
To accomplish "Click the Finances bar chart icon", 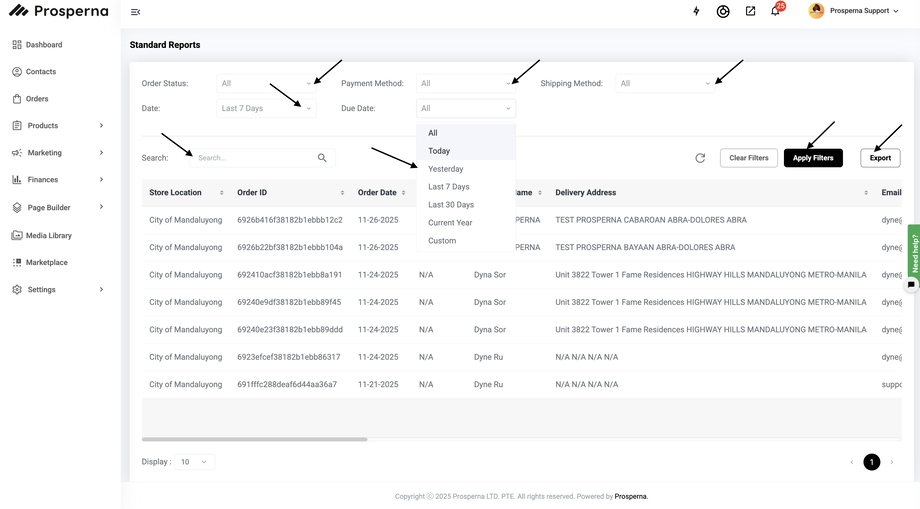I will (17, 179).
